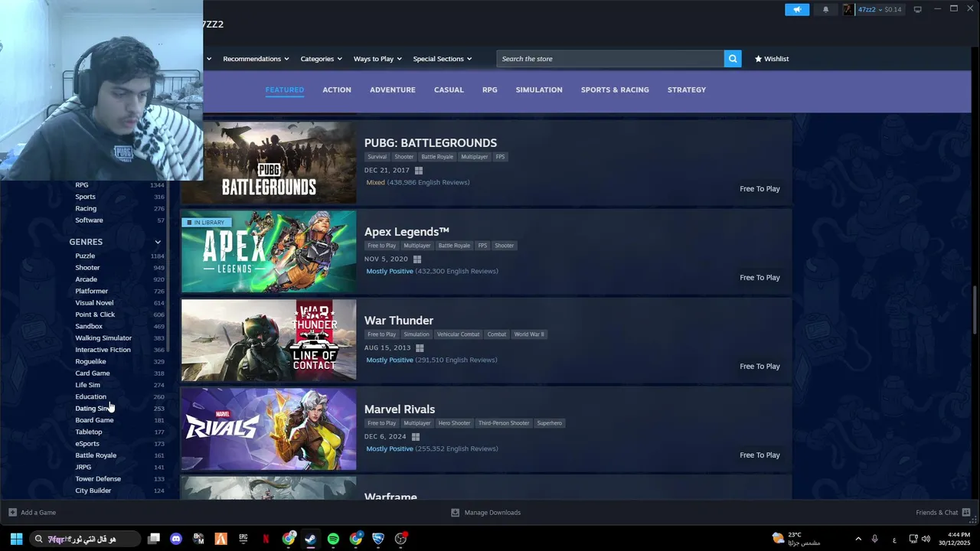Select the SIMULATION tab

539,90
